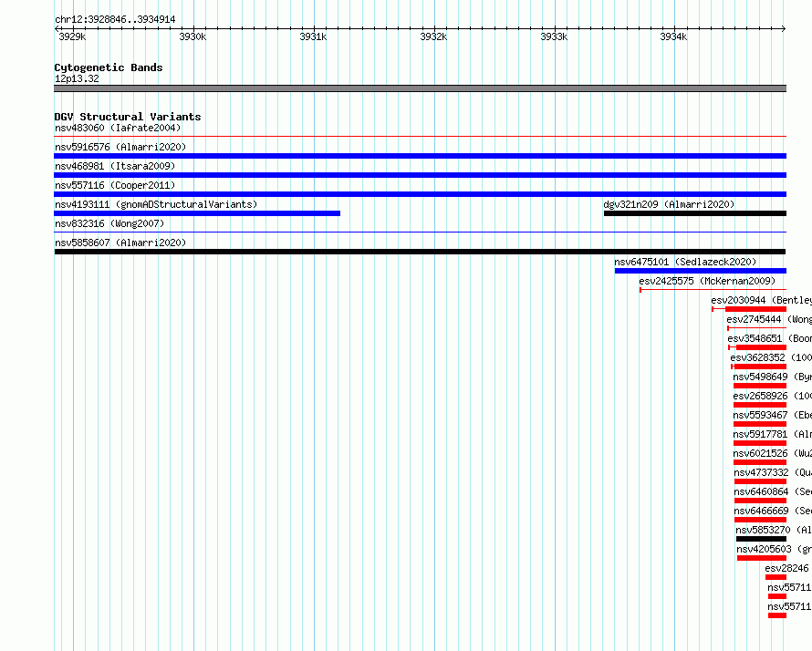This screenshot has width=812, height=651.
Task: Click the blue bar under nsv5916576
Action: (x=420, y=156)
